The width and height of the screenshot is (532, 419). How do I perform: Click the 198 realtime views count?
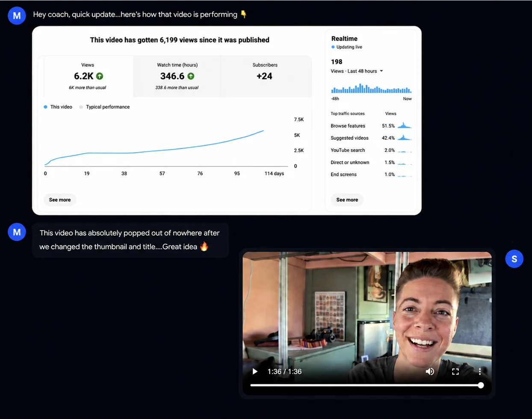337,62
